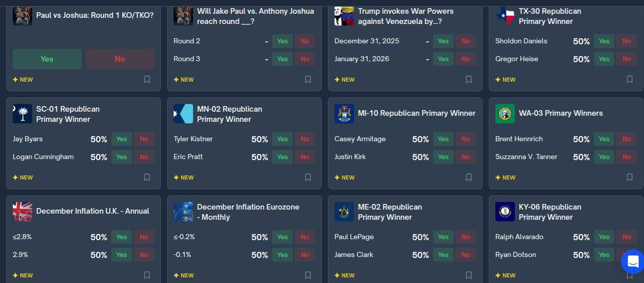Image resolution: width=644 pixels, height=283 pixels.
Task: Bookmark the MI-10 Republican Primary market
Action: [469, 177]
